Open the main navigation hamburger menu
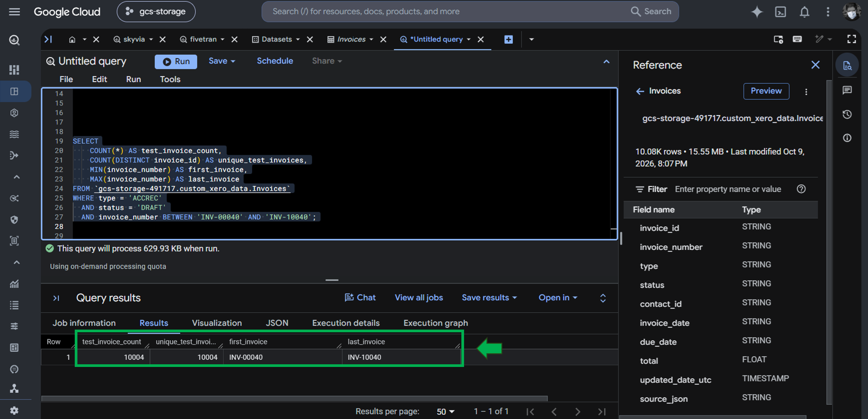Screen dimensions: 868x419 pos(14,12)
